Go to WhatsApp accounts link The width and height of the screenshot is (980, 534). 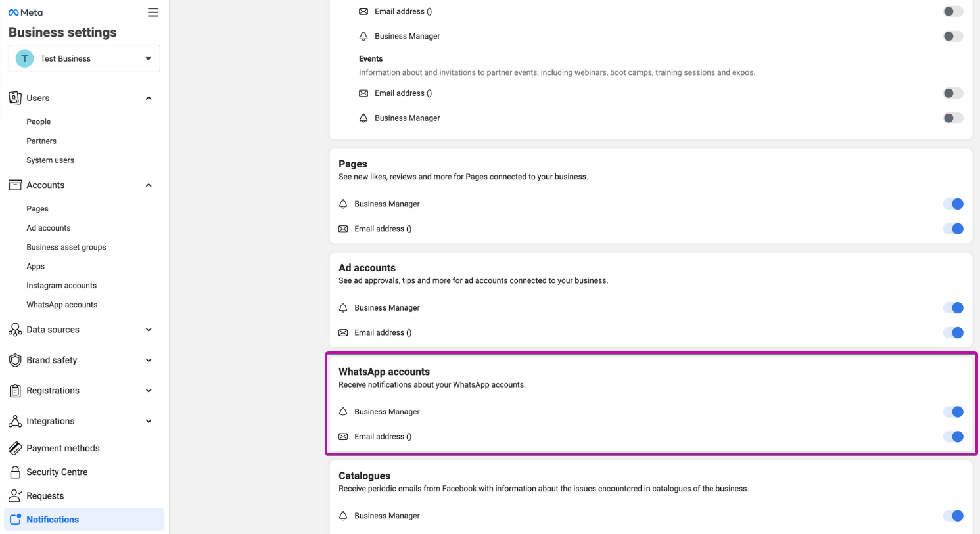pos(62,305)
